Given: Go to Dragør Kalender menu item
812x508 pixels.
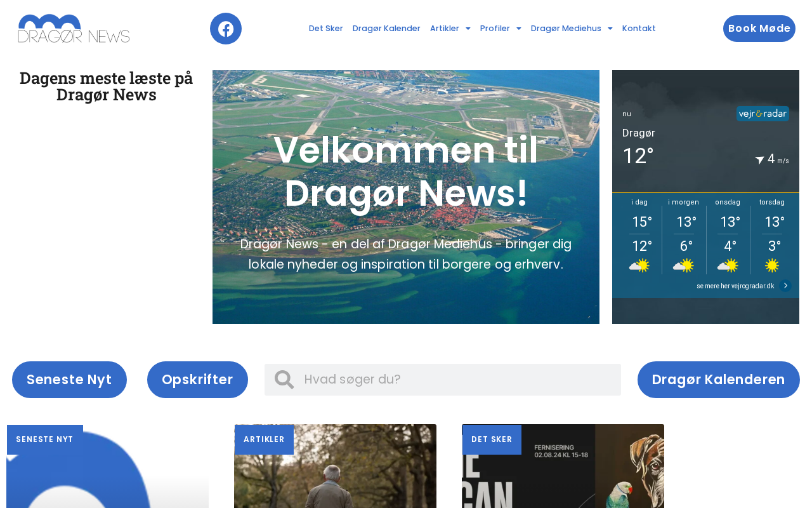Looking at the screenshot, I should point(386,29).
